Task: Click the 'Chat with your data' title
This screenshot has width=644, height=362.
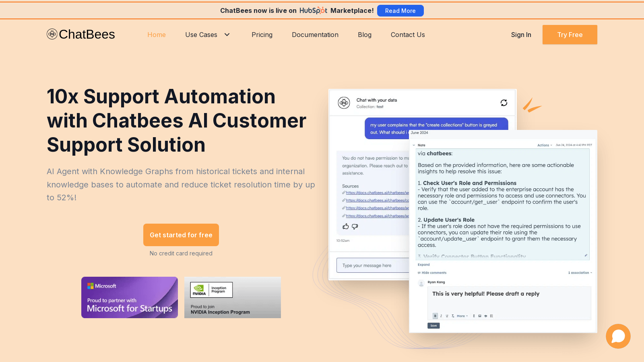Action: point(377,100)
